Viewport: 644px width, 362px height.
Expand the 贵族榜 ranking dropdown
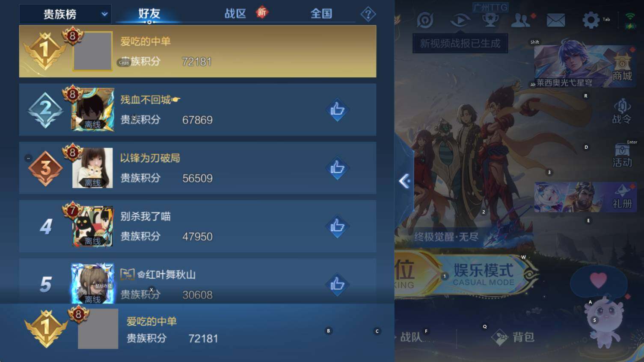pos(65,14)
